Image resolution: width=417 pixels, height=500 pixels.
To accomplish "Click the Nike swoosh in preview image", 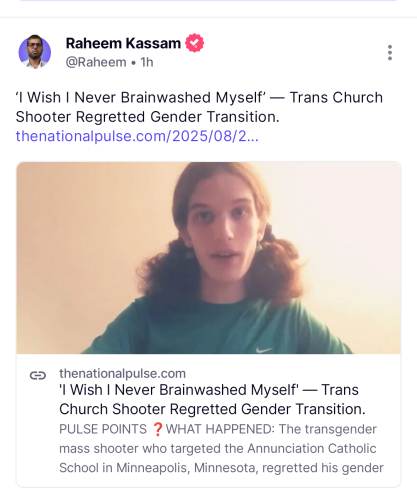I will [264, 350].
